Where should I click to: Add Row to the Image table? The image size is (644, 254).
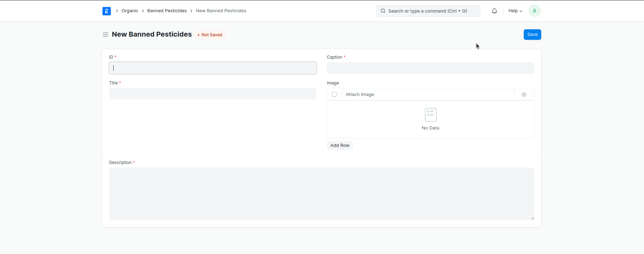coord(340,145)
